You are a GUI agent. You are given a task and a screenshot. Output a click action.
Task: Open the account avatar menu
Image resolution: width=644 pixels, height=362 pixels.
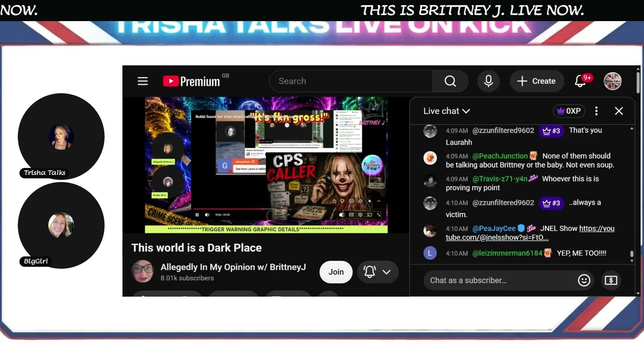pyautogui.click(x=613, y=81)
